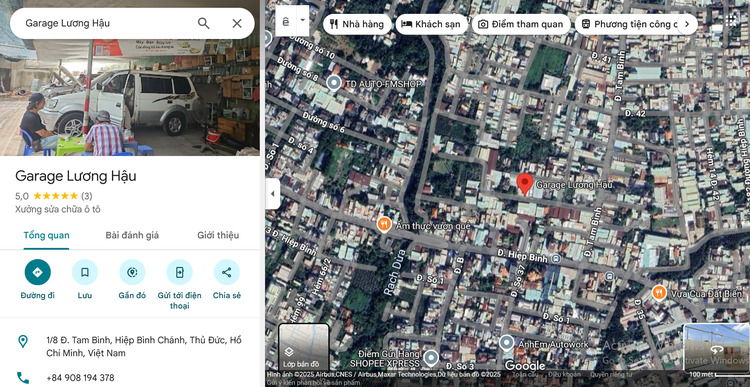Click the Gần đó nearby icon
The height and width of the screenshot is (387, 750).
tap(132, 272)
